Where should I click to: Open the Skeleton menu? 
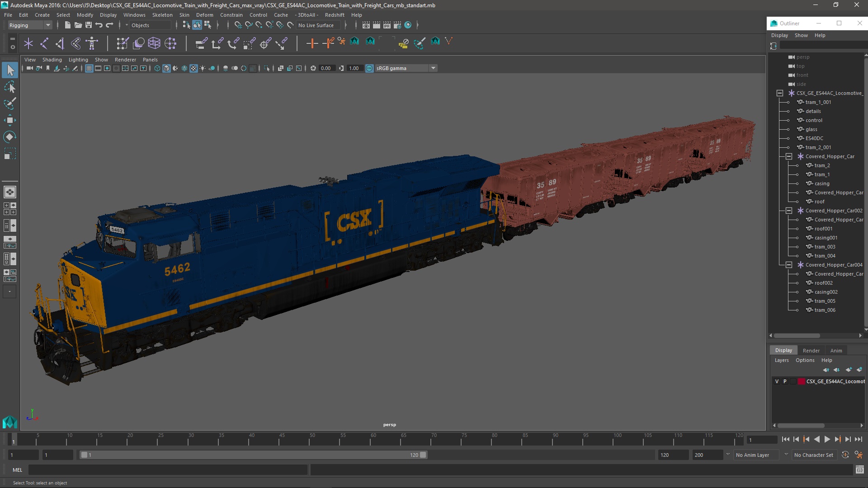pos(162,15)
